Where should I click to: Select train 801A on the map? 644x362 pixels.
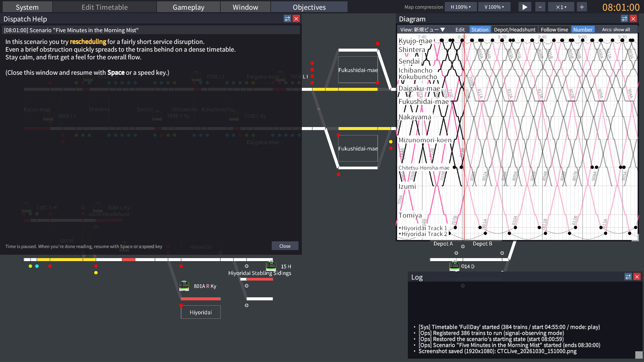point(184,286)
